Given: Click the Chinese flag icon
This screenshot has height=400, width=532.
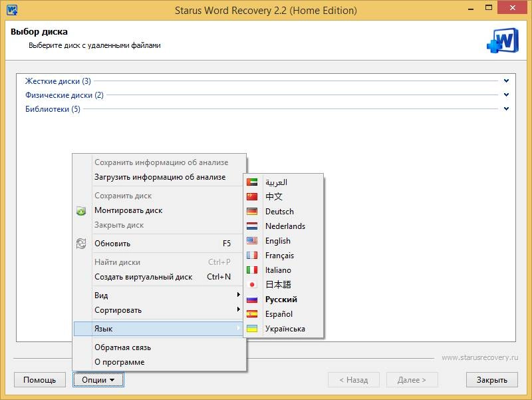Looking at the screenshot, I should (252, 196).
